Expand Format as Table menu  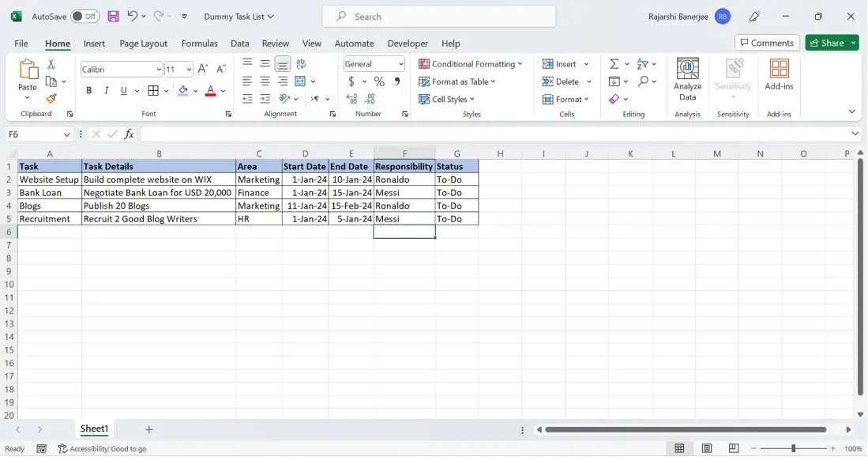pyautogui.click(x=457, y=81)
